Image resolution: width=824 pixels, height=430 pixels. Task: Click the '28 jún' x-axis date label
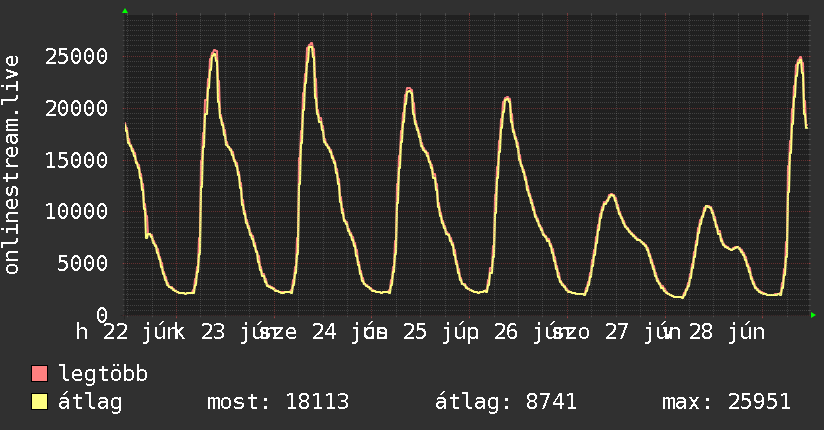pos(727,332)
